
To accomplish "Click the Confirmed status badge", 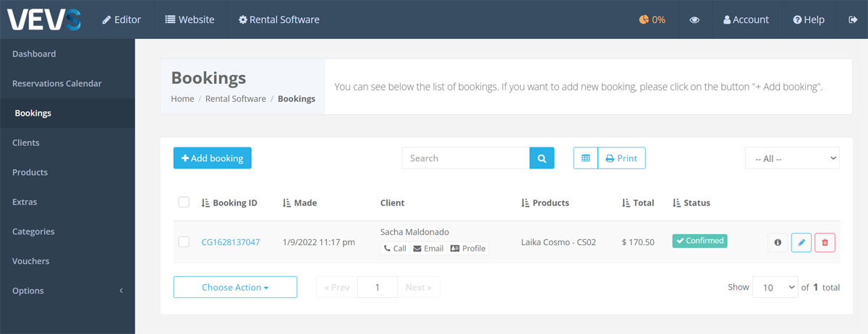I will [699, 241].
